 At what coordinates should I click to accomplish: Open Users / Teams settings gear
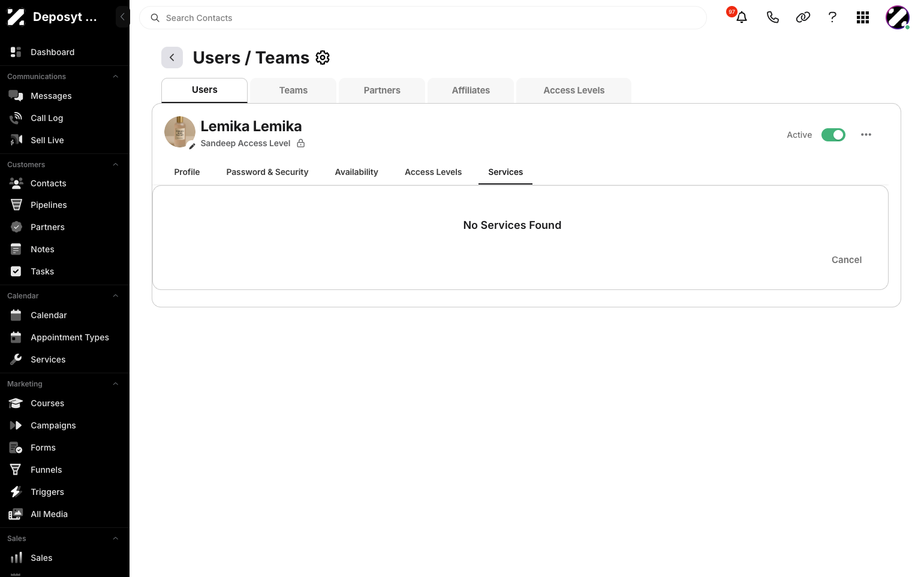click(x=323, y=58)
